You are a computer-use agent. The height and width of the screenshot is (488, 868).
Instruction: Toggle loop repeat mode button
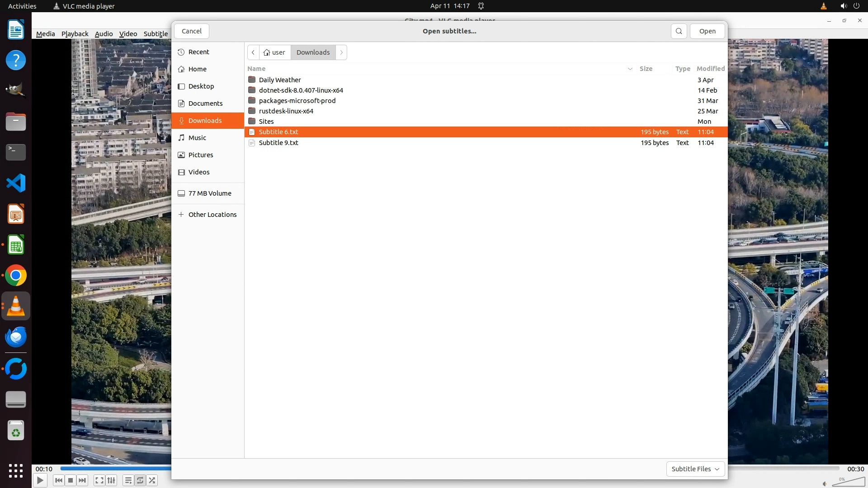point(140,480)
